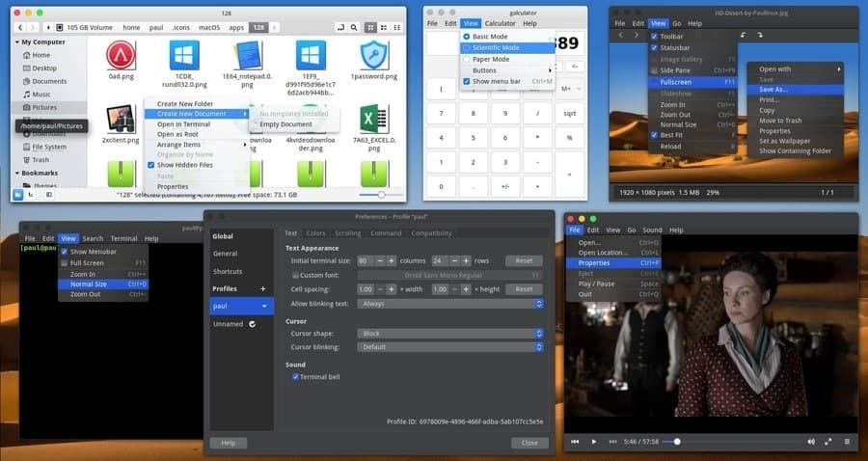Screen dimensions: 868x461
Task: Click home breadcrumb in file manager path
Action: [x=131, y=27]
